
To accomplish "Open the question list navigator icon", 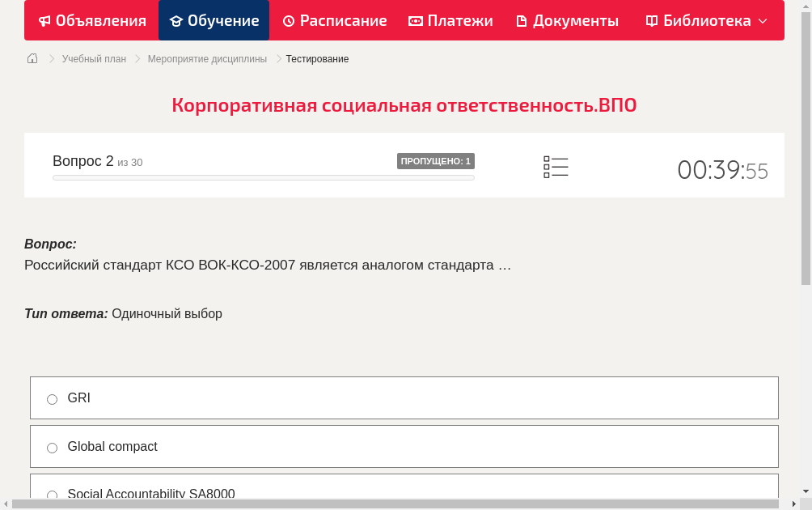I will [x=556, y=167].
